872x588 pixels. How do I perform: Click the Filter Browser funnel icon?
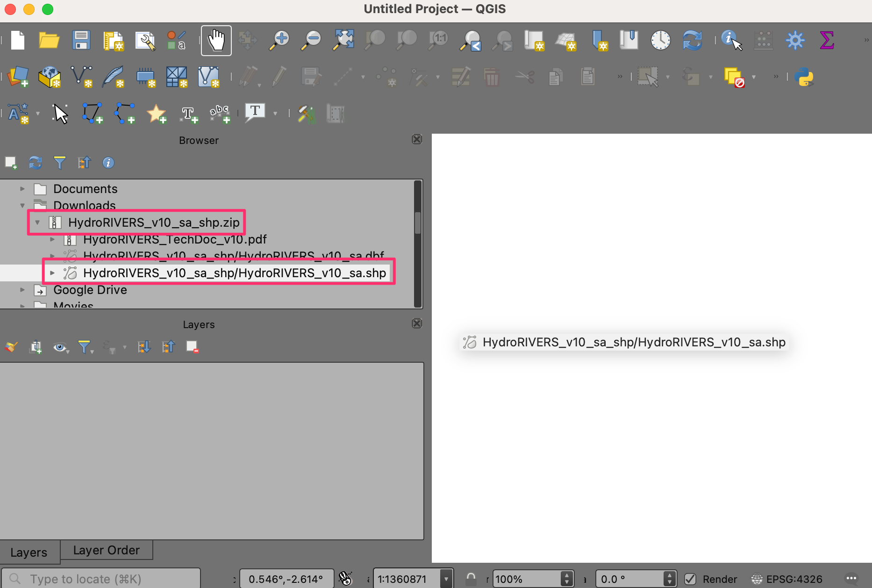click(x=60, y=163)
